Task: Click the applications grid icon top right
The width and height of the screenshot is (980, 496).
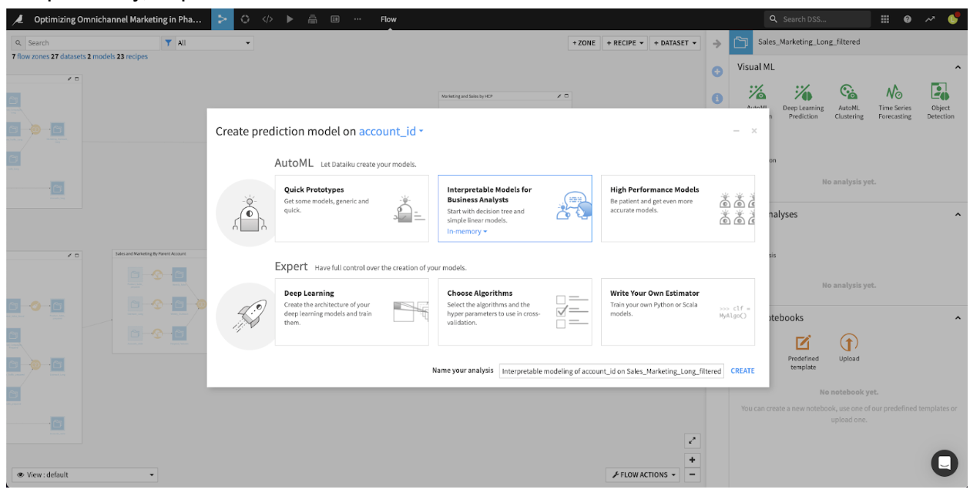Action: 884,19
